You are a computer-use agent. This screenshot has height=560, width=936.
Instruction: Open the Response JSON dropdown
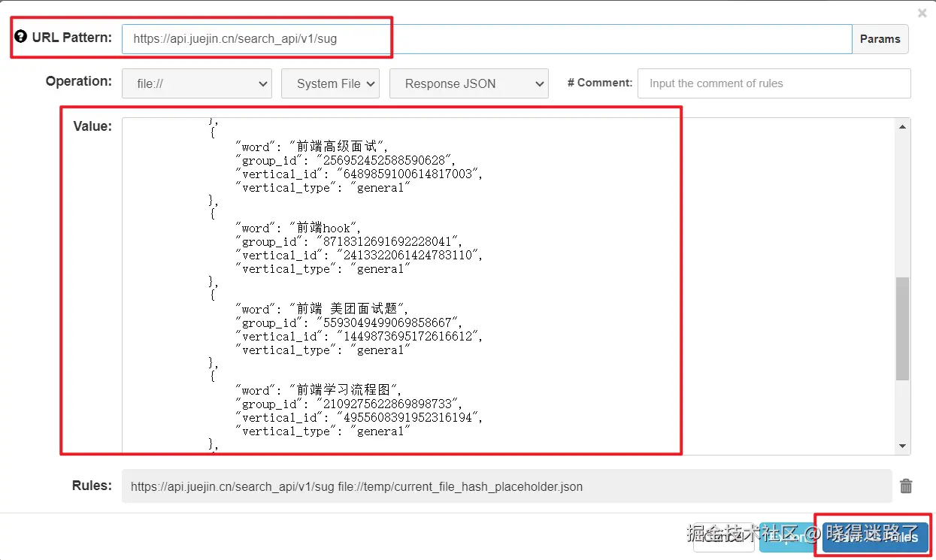[x=469, y=83]
